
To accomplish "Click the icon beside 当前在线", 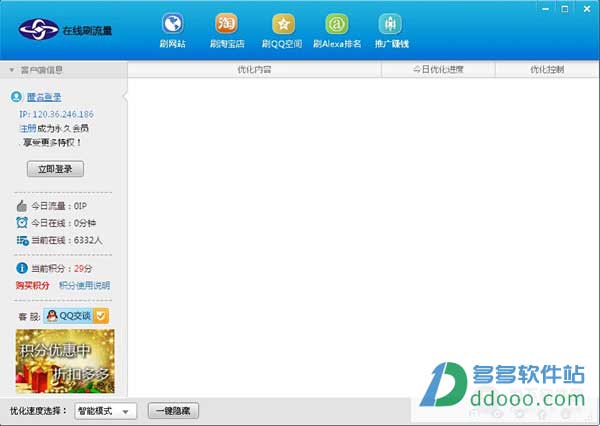I will point(22,240).
